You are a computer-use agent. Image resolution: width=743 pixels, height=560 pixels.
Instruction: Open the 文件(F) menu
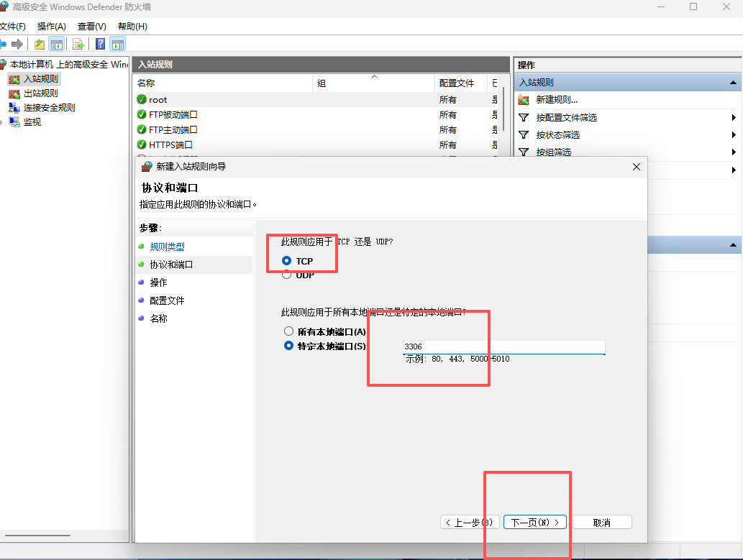13,27
